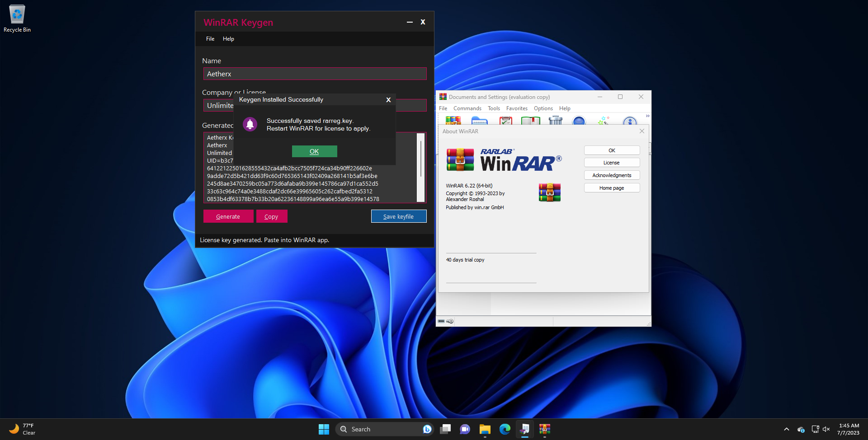Click the key line starting with 0853b4df63

[x=293, y=199]
